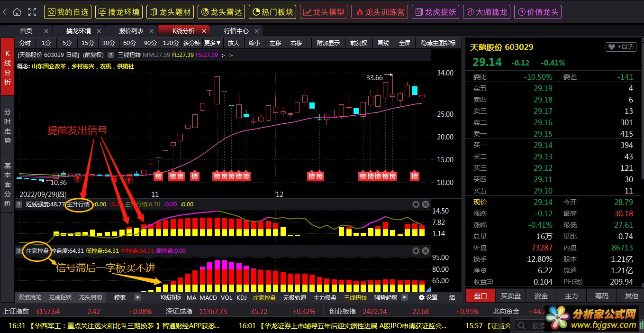Expand more templates arrow beside 模板
Screen dimensions: 644x333
point(138,297)
